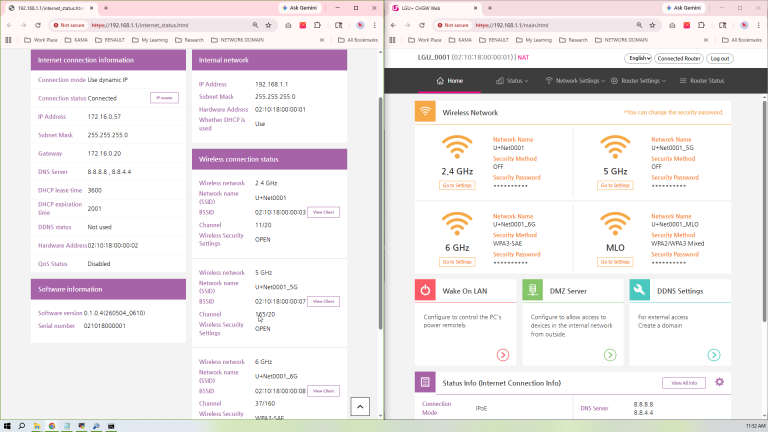
Task: Go to Settings for 6 GHz network
Action: pyautogui.click(x=456, y=262)
